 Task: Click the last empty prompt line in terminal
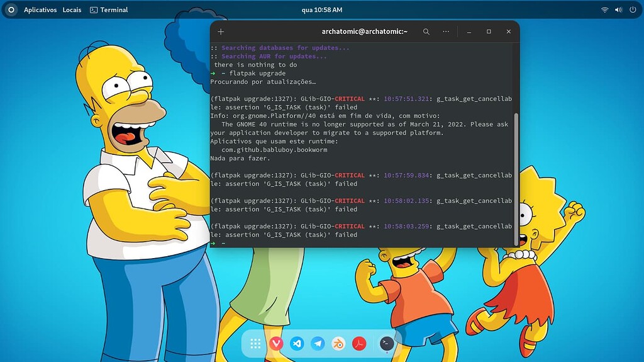click(x=362, y=243)
